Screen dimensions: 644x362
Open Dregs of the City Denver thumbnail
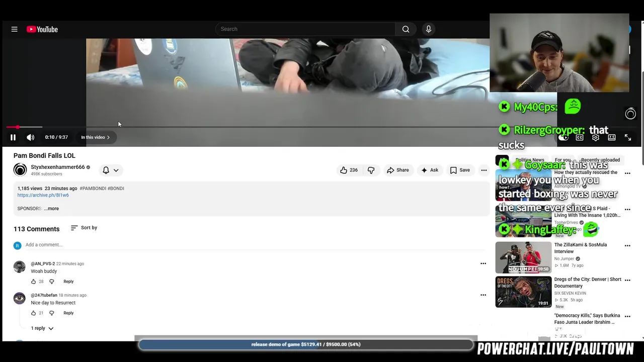[523, 292]
